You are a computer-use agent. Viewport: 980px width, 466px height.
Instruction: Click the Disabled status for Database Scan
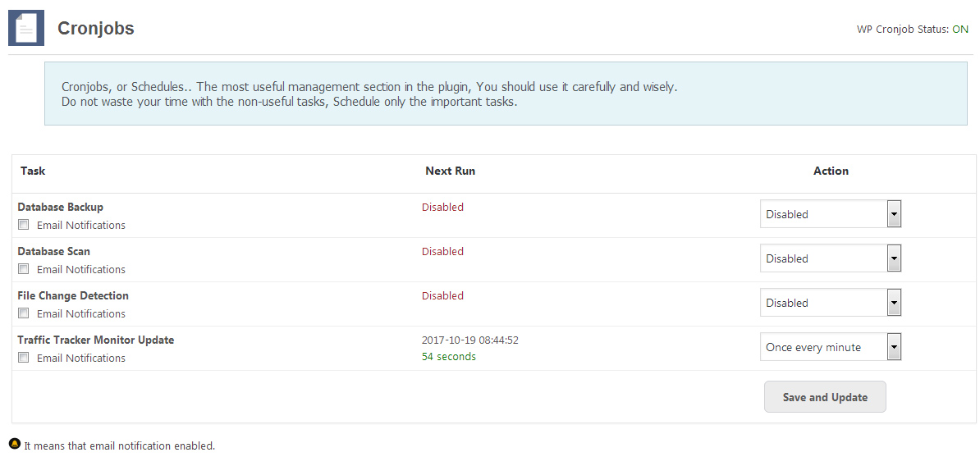point(442,251)
